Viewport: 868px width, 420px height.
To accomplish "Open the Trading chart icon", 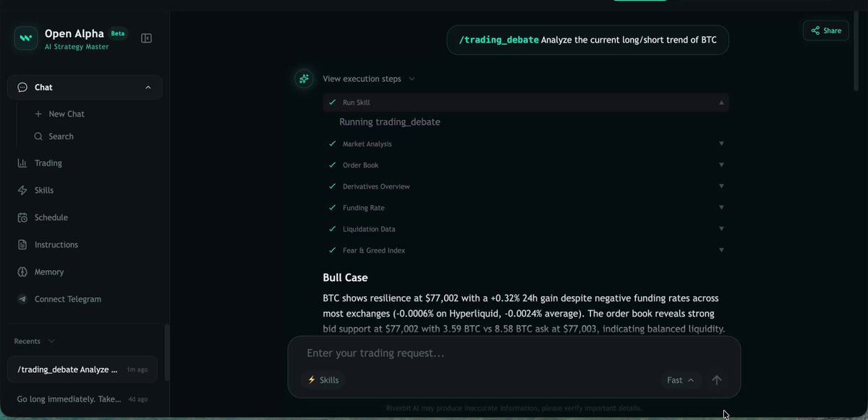I will point(22,163).
